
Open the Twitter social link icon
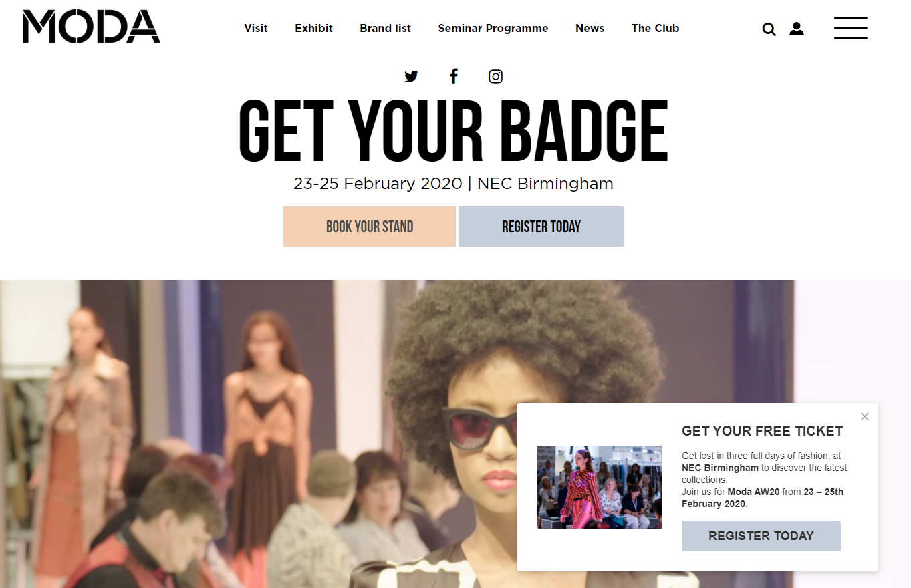(x=411, y=76)
